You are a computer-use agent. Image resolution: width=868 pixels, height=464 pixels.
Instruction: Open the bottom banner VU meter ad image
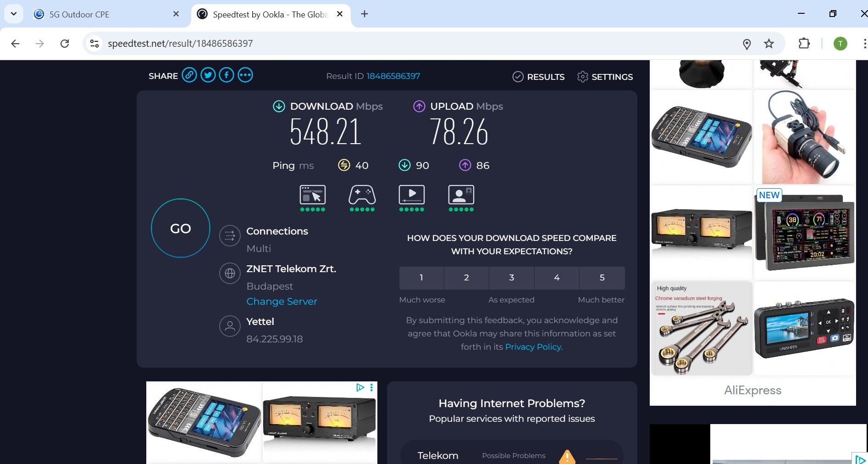tap(320, 423)
